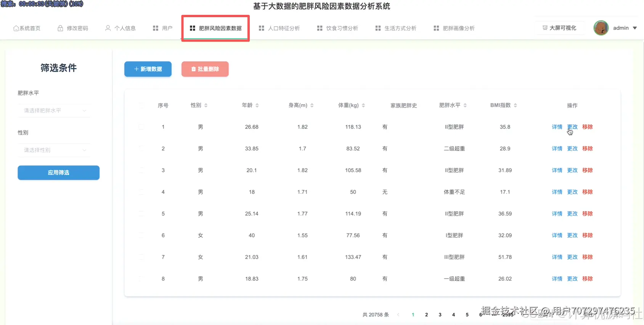
Task: Select 肥胖风险因素数据 tab
Action: tap(216, 28)
